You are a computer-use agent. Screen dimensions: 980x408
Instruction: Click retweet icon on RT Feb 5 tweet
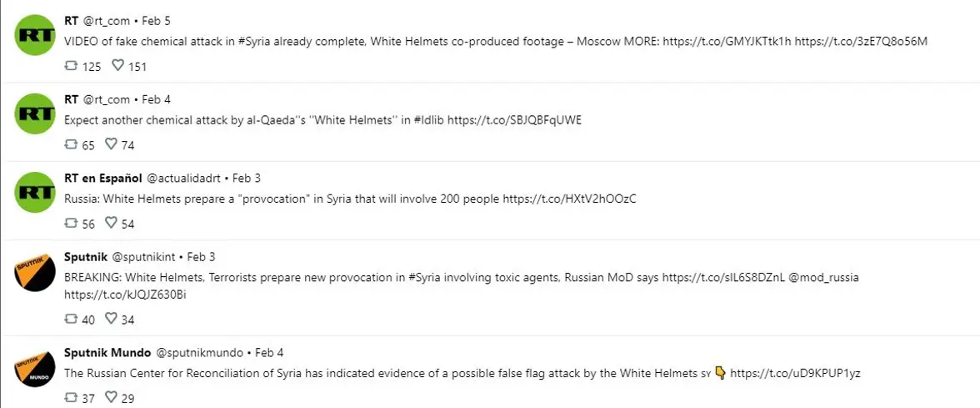click(72, 66)
